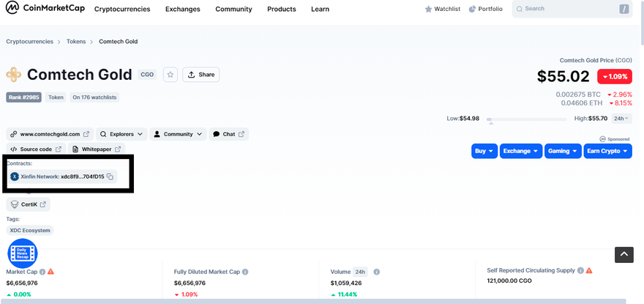
Task: Open the Exchanges menu
Action: (x=182, y=9)
